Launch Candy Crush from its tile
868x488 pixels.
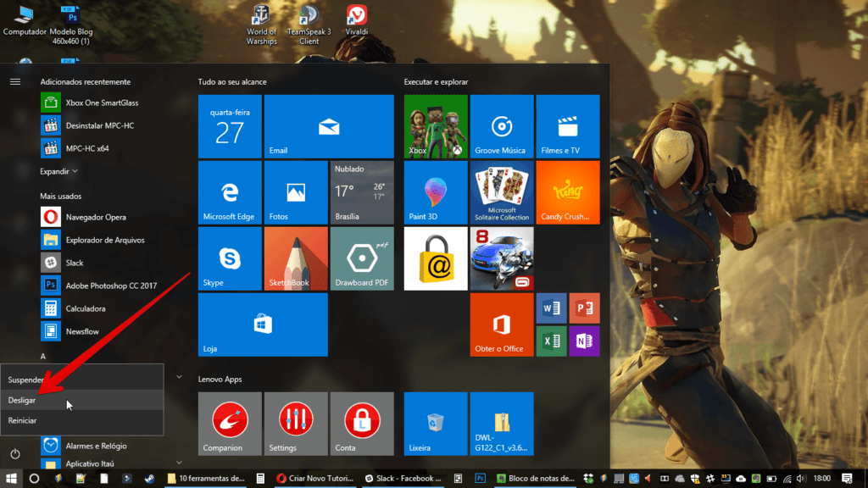(567, 192)
